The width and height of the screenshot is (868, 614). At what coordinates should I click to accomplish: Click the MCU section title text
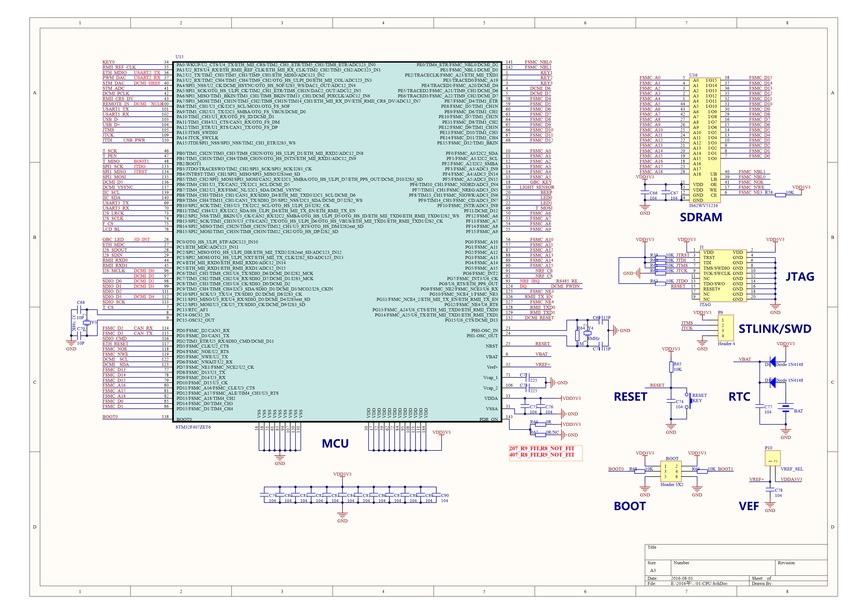coord(335,444)
